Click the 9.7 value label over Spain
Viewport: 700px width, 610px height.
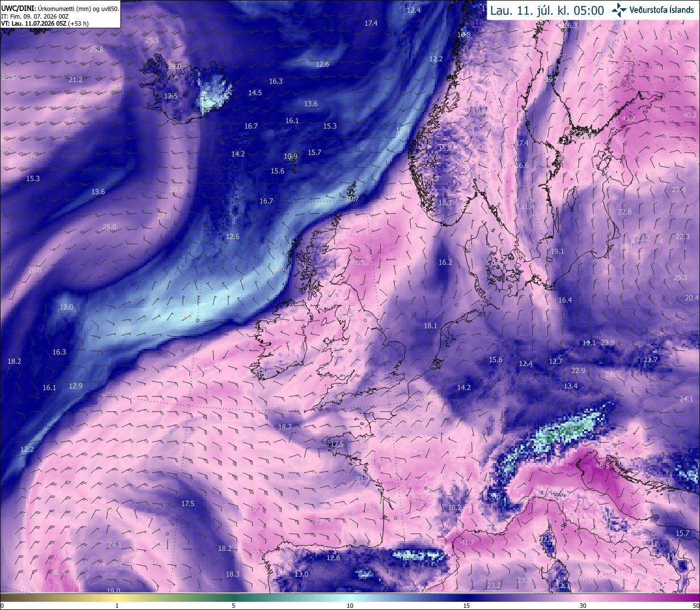[x=363, y=576]
